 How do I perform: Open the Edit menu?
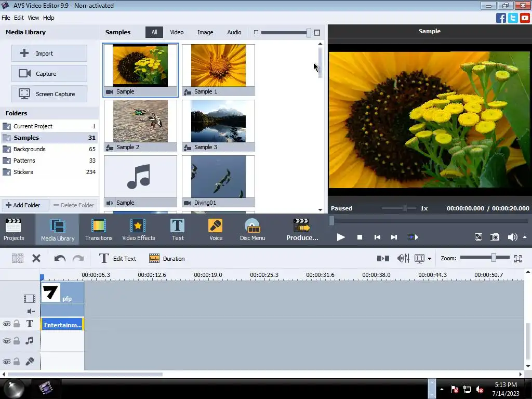tap(19, 18)
